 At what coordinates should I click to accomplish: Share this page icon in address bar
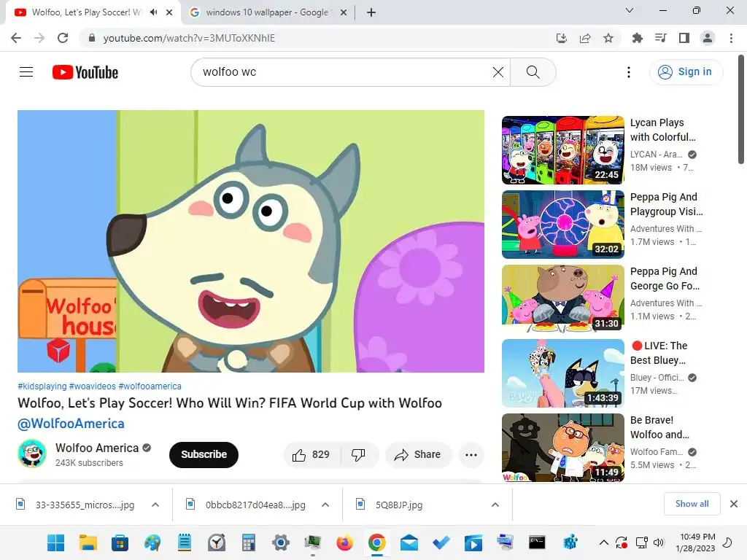(585, 38)
